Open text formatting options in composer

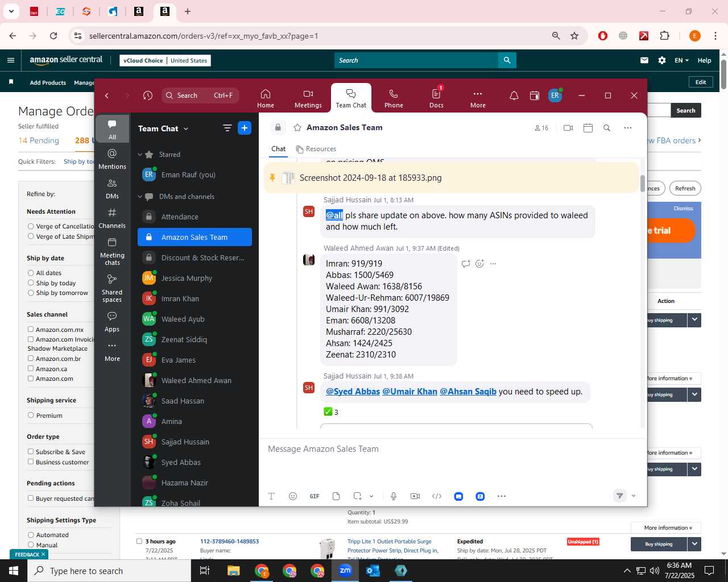tap(271, 496)
